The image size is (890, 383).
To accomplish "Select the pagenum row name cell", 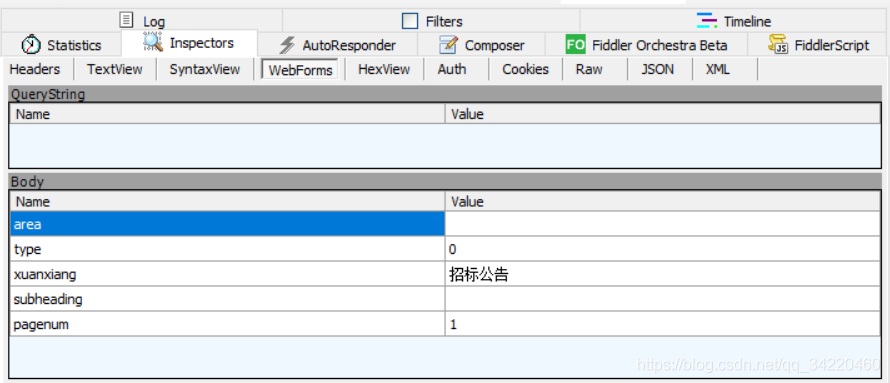I will click(228, 324).
